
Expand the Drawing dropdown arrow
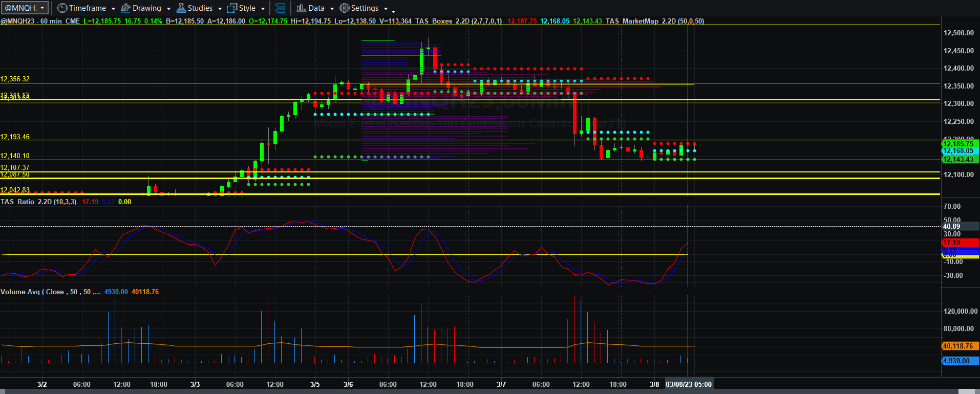(x=168, y=9)
